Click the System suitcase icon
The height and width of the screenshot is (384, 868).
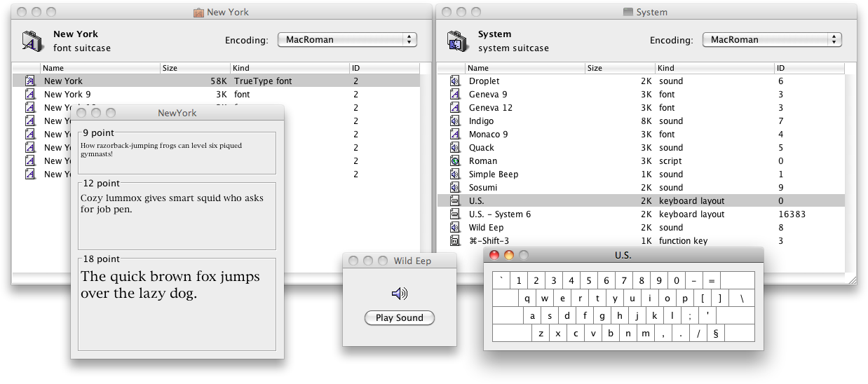pos(457,41)
